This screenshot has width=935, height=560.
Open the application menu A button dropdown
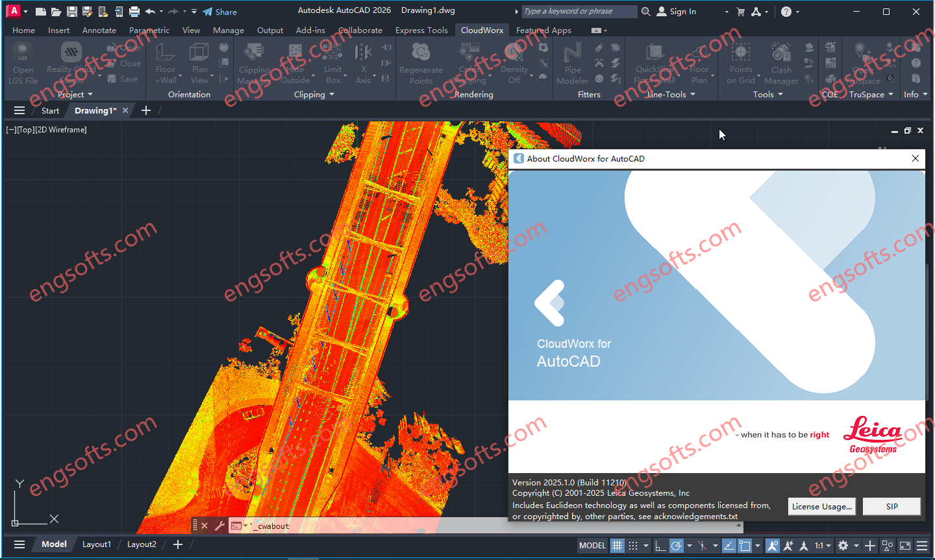[17, 11]
